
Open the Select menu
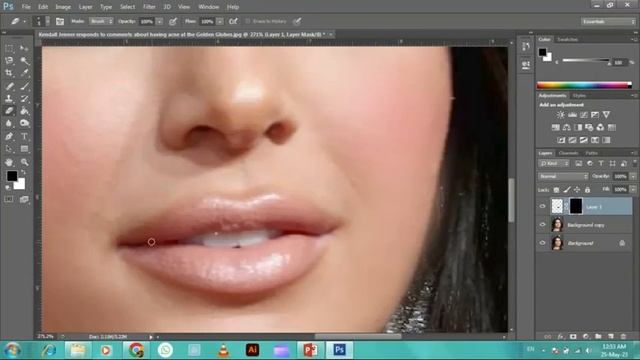[x=127, y=7]
